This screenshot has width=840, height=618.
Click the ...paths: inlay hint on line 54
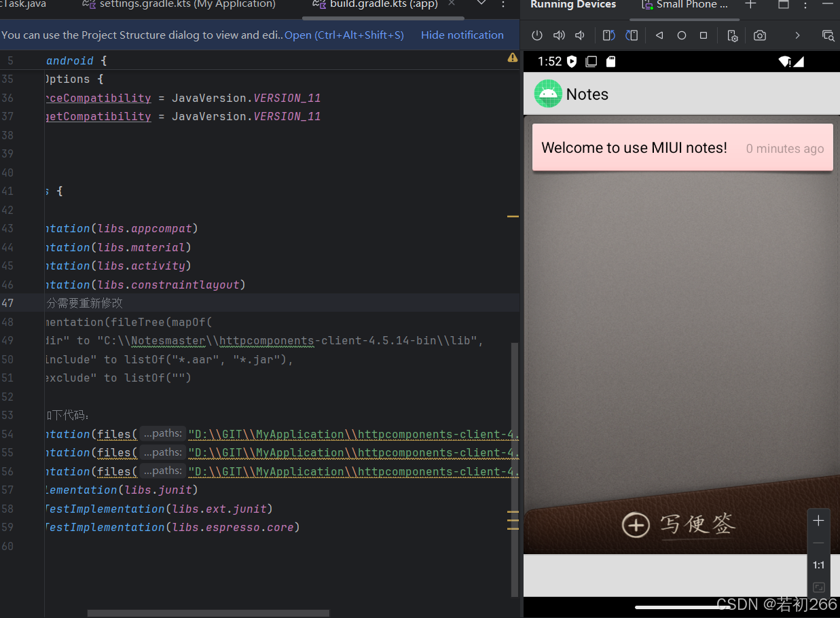163,434
